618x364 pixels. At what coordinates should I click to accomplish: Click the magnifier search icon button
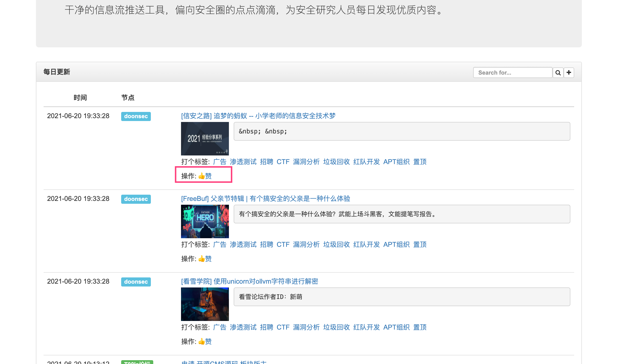pos(558,73)
